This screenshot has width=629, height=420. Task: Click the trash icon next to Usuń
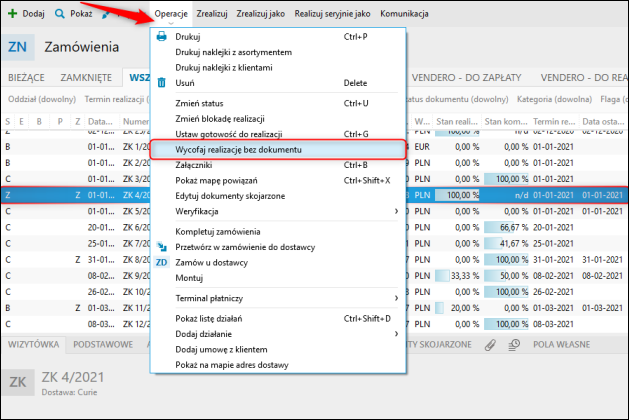pyautogui.click(x=161, y=83)
